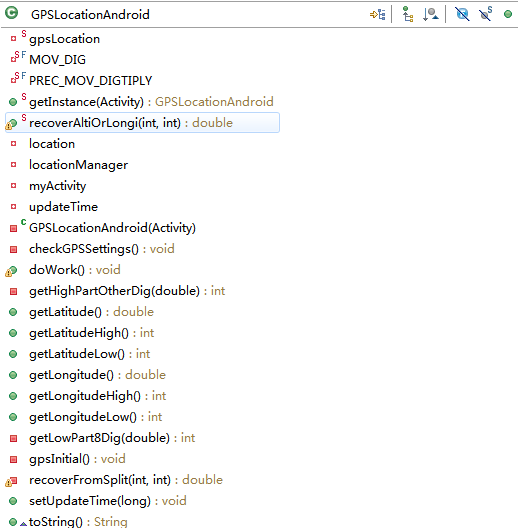Click the warning icon beside recoverFromSplit(int, int)
This screenshot has width=518, height=528.
click(8, 484)
